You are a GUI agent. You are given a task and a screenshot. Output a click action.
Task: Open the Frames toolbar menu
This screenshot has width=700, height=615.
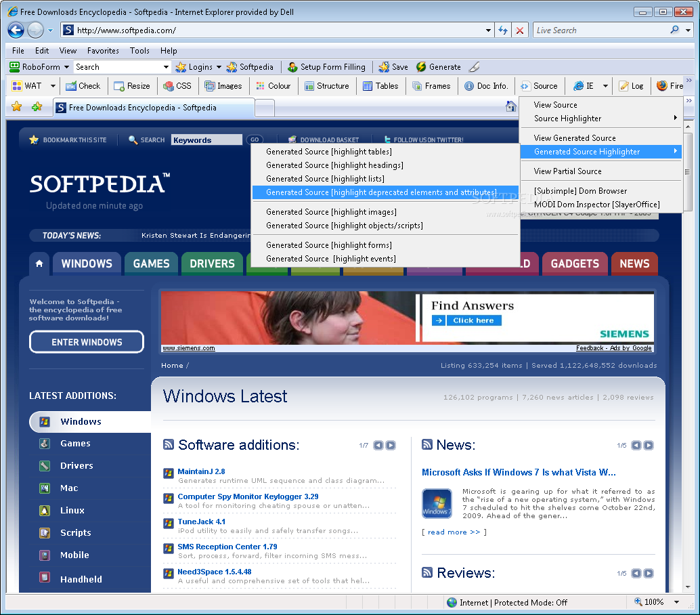pyautogui.click(x=431, y=86)
